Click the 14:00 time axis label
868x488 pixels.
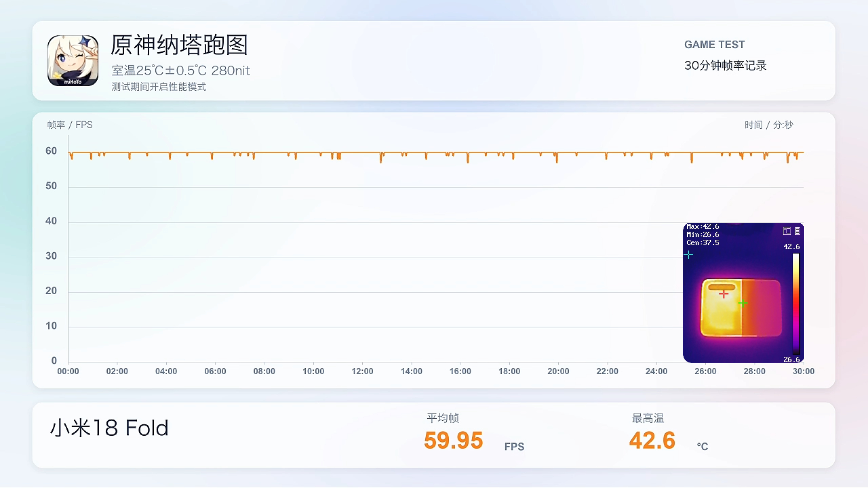411,371
